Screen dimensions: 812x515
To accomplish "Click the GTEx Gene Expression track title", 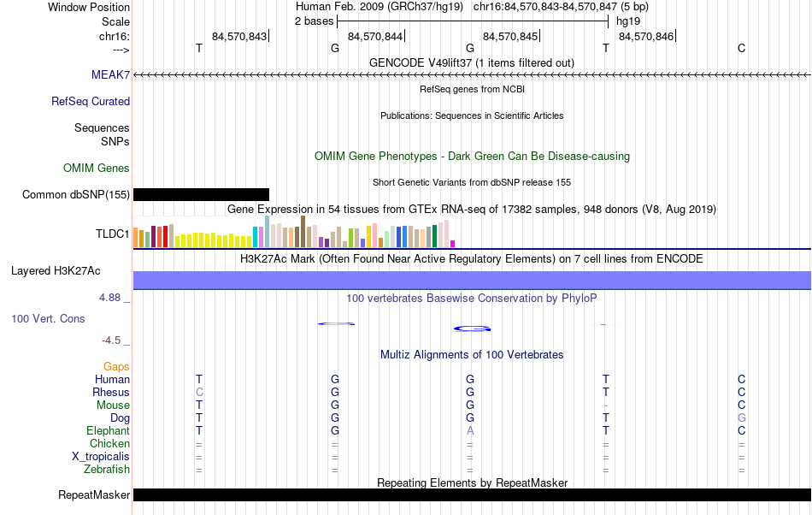I will coord(472,210).
